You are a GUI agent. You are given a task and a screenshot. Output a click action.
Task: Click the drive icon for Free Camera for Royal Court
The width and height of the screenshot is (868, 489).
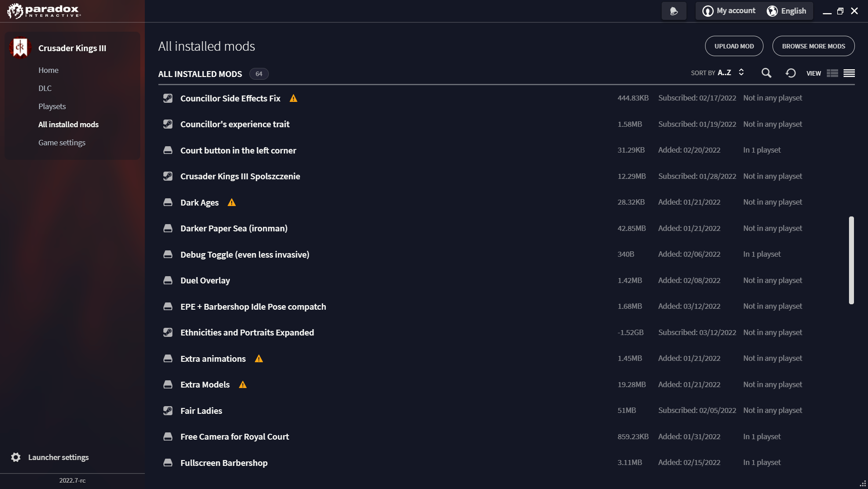168,436
